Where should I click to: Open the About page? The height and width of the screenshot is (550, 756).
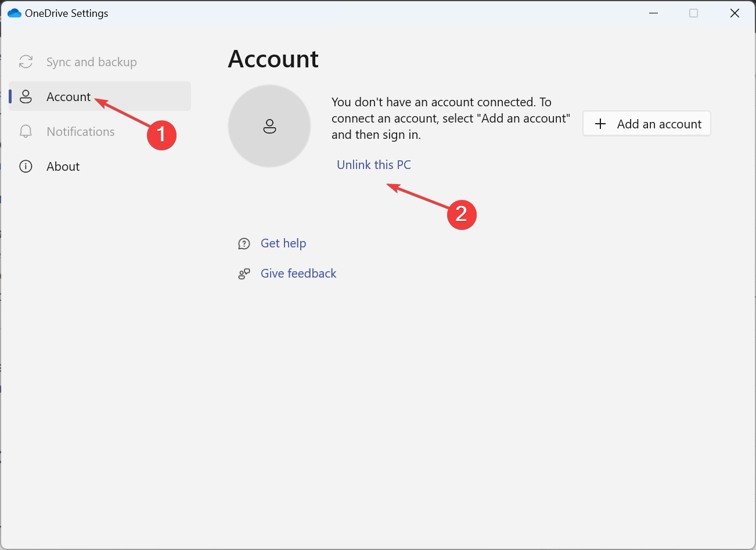[100, 166]
